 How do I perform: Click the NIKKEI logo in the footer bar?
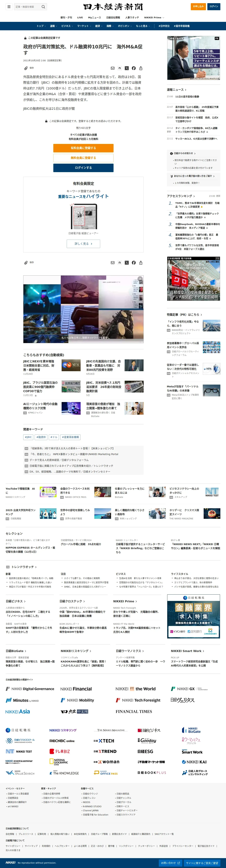coord(10,863)
